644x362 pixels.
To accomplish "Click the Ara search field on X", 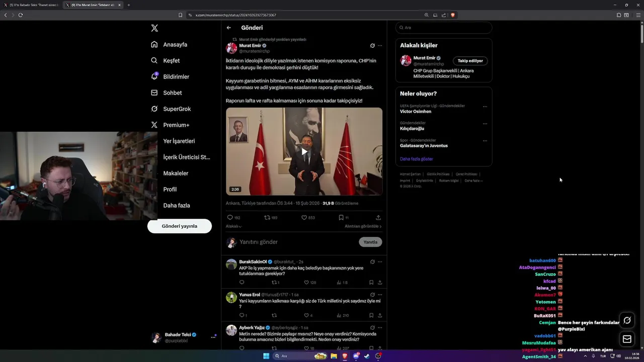I will pos(444,28).
